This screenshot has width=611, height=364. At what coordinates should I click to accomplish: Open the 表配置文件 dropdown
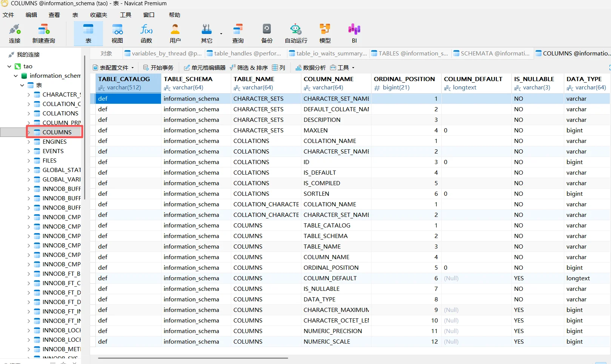pyautogui.click(x=114, y=68)
